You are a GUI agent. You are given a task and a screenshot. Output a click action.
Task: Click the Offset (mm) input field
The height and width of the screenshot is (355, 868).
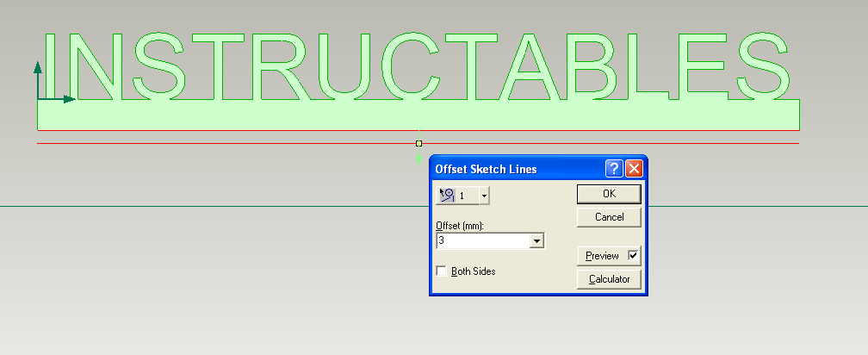(483, 241)
